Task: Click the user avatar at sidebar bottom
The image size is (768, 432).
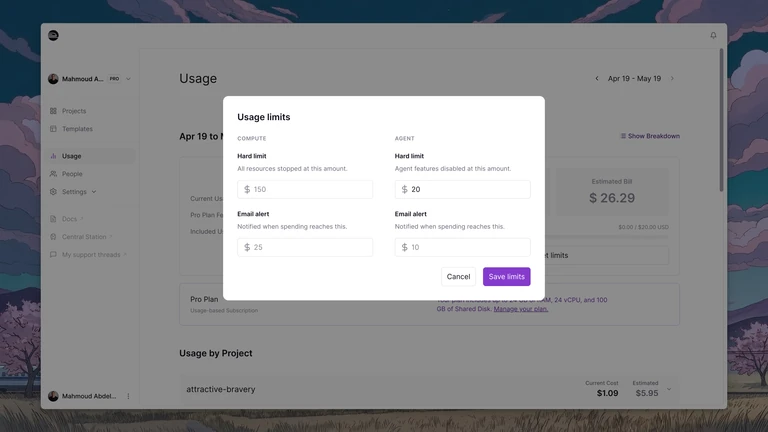Action: (53, 396)
